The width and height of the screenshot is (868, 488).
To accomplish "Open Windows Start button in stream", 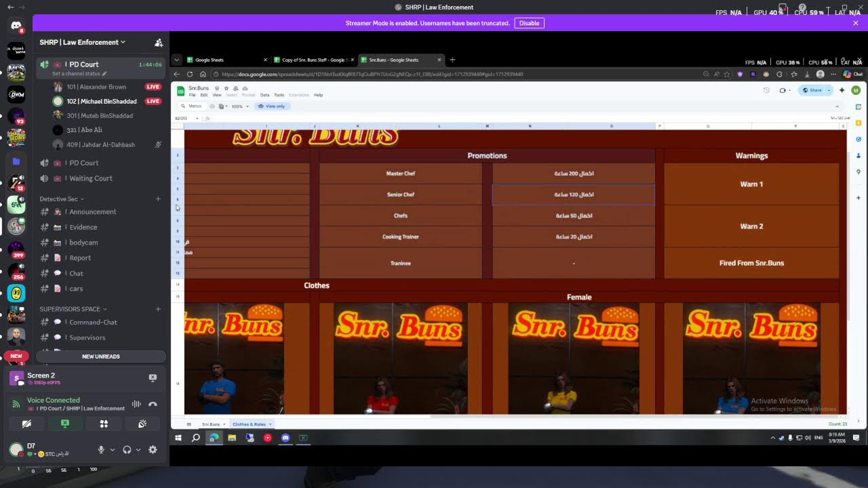I will (x=178, y=438).
